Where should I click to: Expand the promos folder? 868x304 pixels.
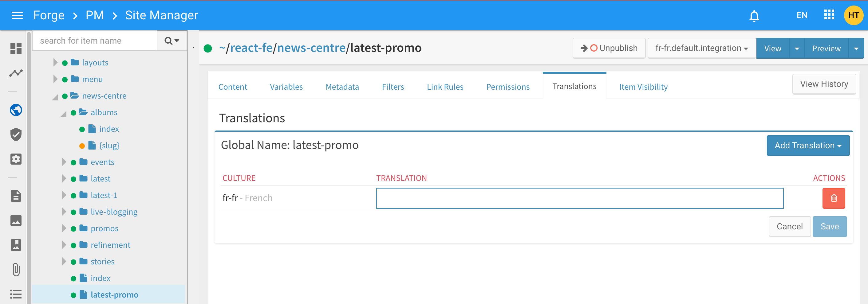pos(64,228)
